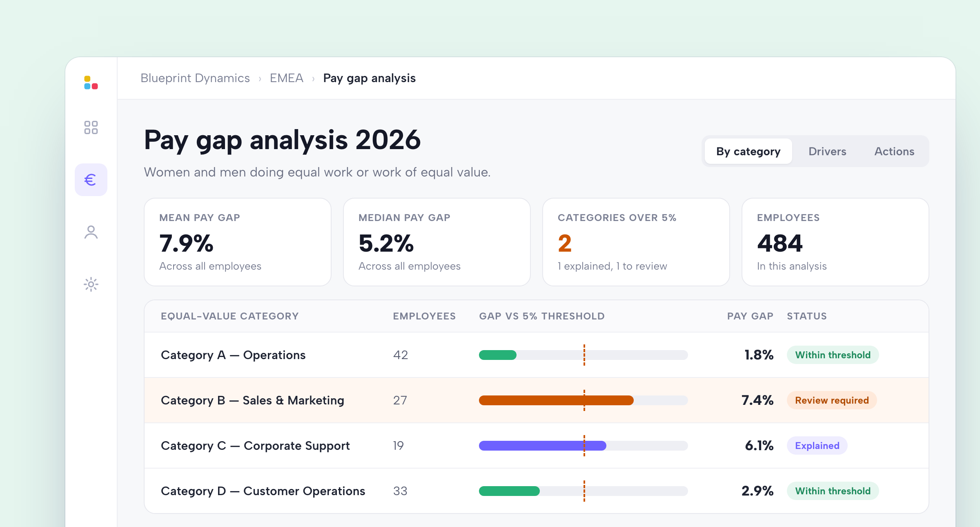Open the Categories over 5% card
Viewport: 980px width, 527px height.
(636, 242)
